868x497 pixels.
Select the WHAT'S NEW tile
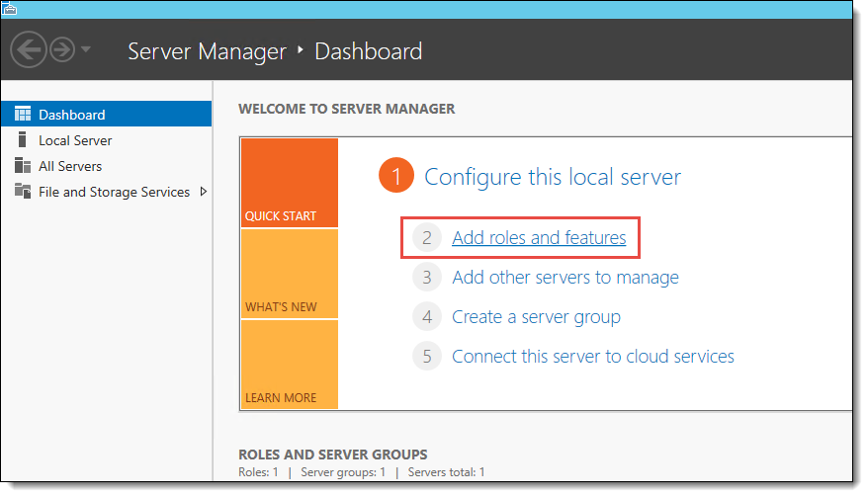click(290, 274)
